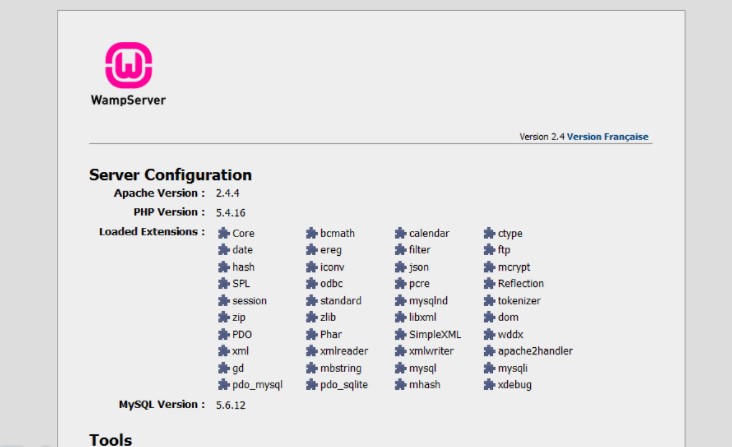Screen dimensions: 732x447
Task: Click the Apache Version label
Action: (159, 193)
